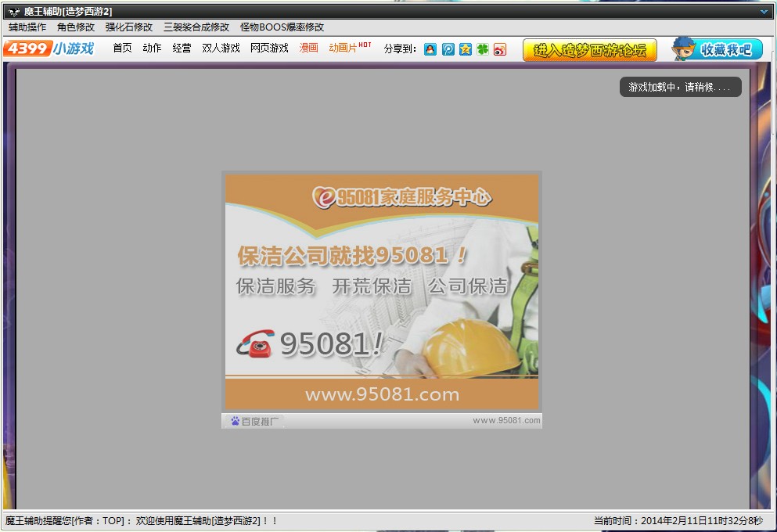
Task: Click the app icon in the title bar
Action: [x=13, y=12]
